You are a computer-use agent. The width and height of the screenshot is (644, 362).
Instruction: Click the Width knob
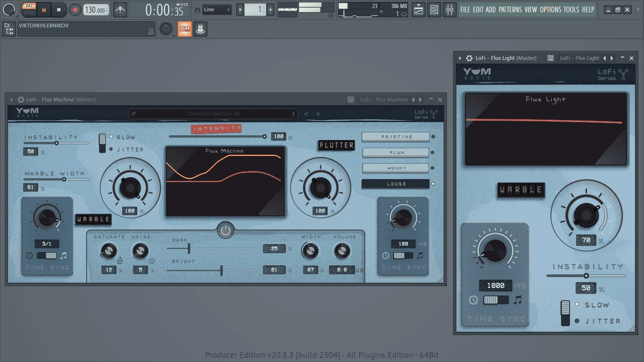[310, 251]
